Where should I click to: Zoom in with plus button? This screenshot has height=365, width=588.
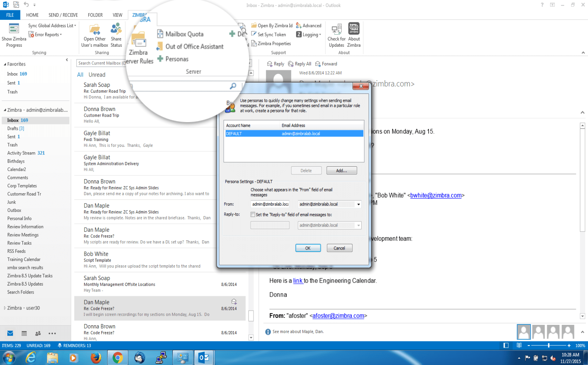pos(569,345)
